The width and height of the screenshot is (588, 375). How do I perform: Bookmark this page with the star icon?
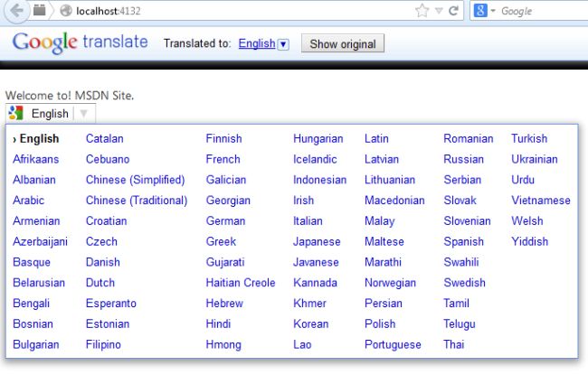tap(422, 11)
